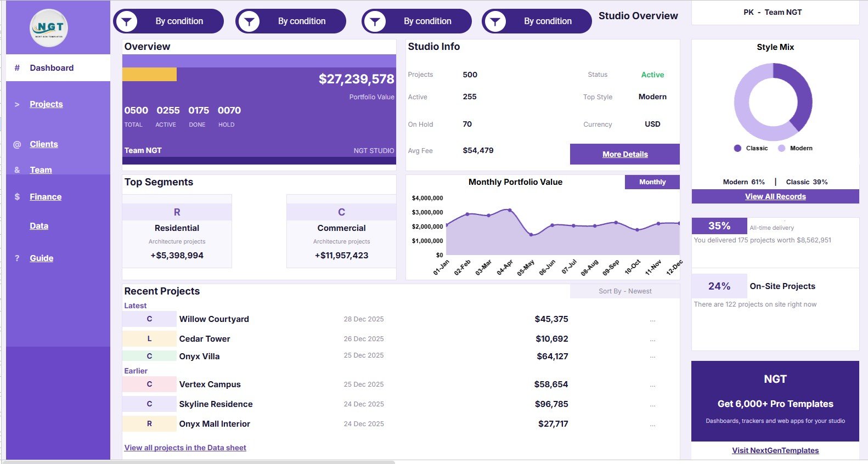The image size is (868, 464).
Task: Click the Cedar Tower date 26 Dec 2025
Action: 364,339
